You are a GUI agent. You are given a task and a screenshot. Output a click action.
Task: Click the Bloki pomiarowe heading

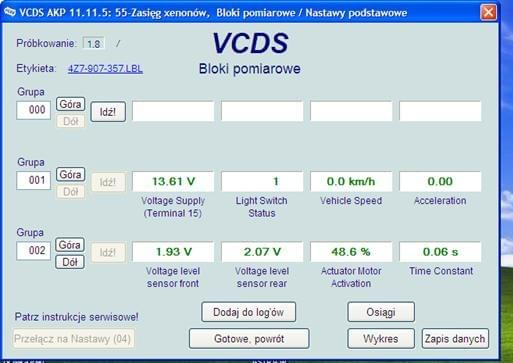tap(250, 69)
